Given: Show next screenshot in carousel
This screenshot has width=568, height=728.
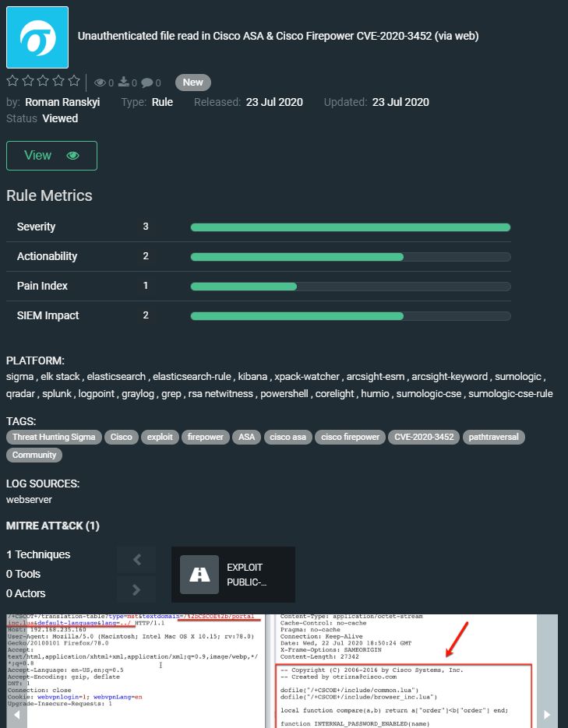Looking at the screenshot, I should pyautogui.click(x=547, y=715).
